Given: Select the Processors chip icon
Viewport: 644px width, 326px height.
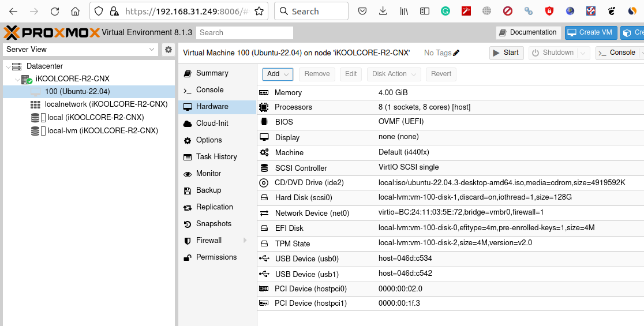Looking at the screenshot, I should click(x=264, y=107).
